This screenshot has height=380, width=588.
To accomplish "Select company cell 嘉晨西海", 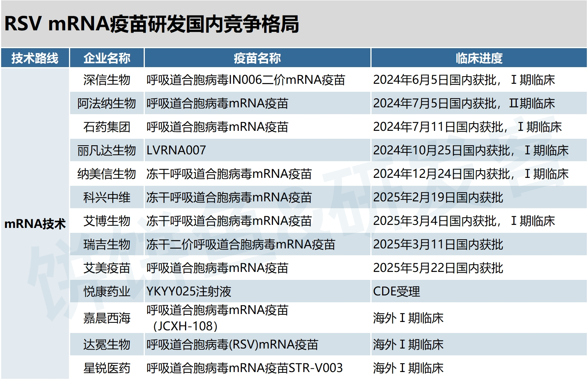I will click(107, 318).
